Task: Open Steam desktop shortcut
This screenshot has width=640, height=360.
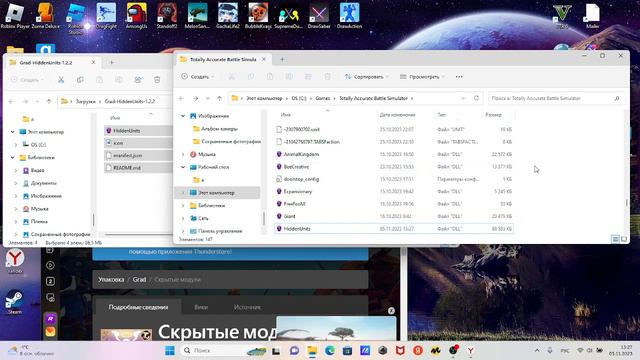Action: coord(15,302)
